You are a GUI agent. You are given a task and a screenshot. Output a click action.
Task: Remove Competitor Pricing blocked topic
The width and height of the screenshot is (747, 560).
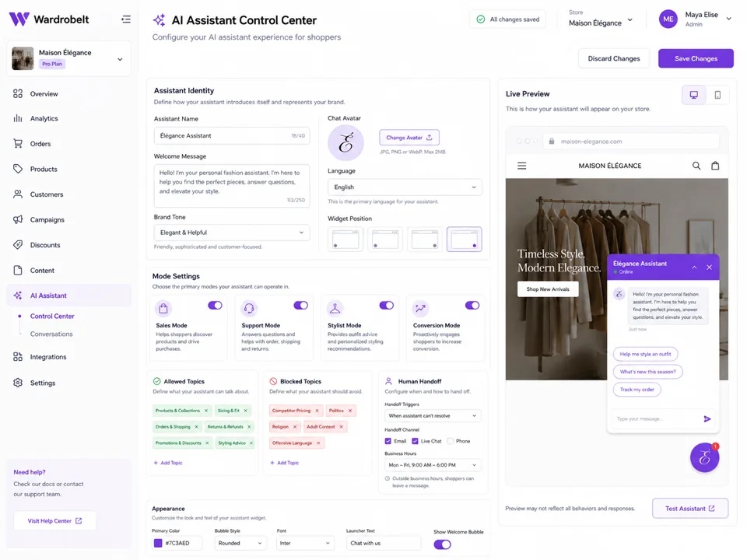317,411
